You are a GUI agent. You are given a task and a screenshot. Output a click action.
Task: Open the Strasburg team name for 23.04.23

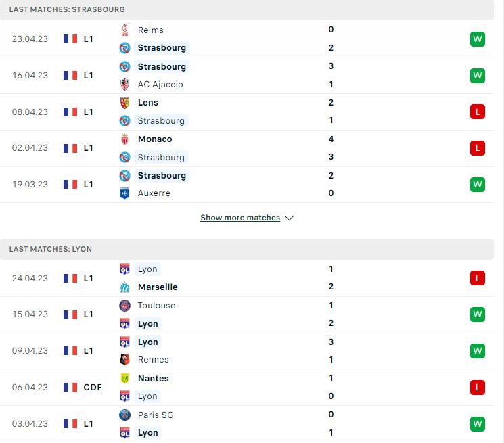click(x=162, y=48)
